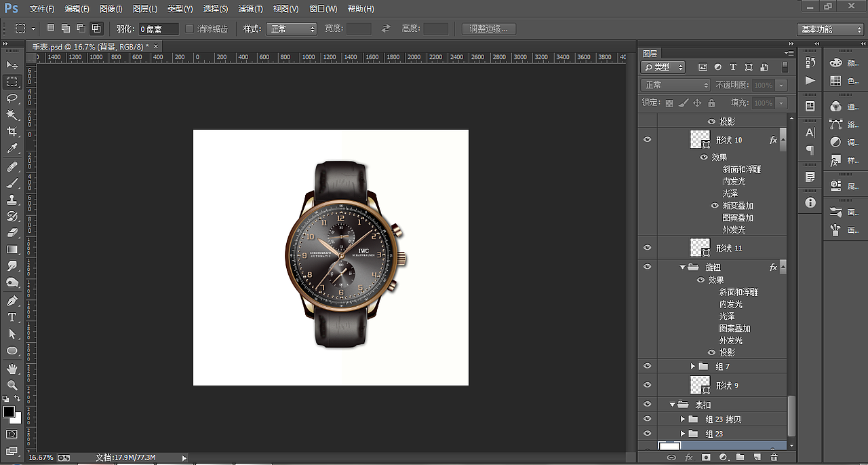Select the Eyedropper tool
The height and width of the screenshot is (465, 868).
click(x=12, y=149)
